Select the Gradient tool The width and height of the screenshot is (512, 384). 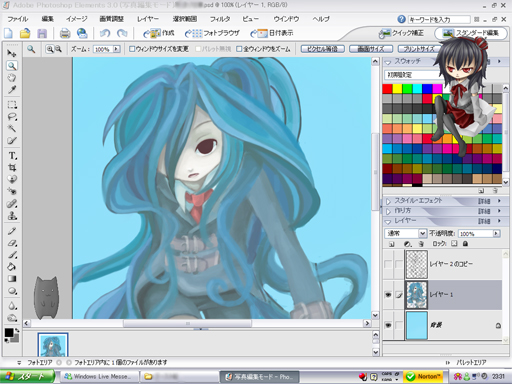point(12,279)
